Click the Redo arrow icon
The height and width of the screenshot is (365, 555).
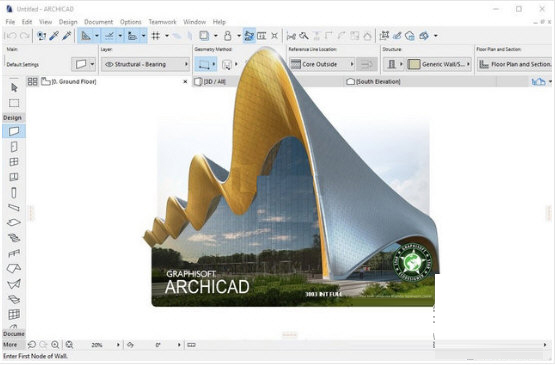pos(24,36)
